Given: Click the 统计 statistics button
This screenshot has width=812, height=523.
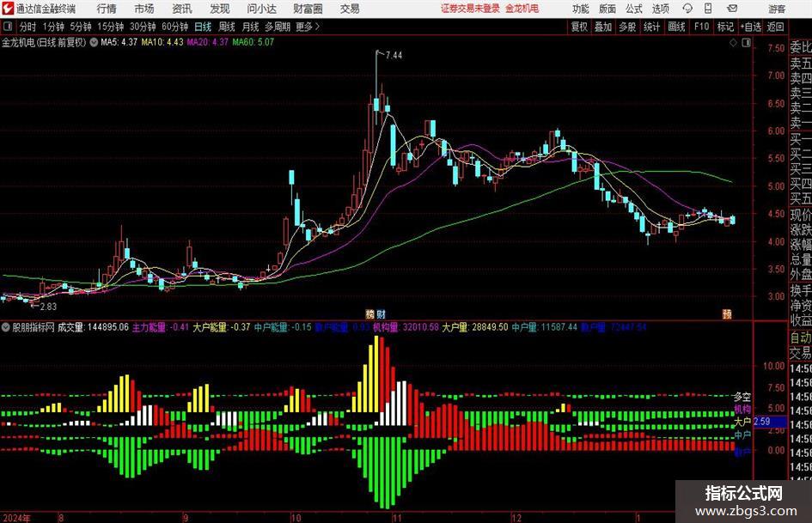Looking at the screenshot, I should 652,27.
